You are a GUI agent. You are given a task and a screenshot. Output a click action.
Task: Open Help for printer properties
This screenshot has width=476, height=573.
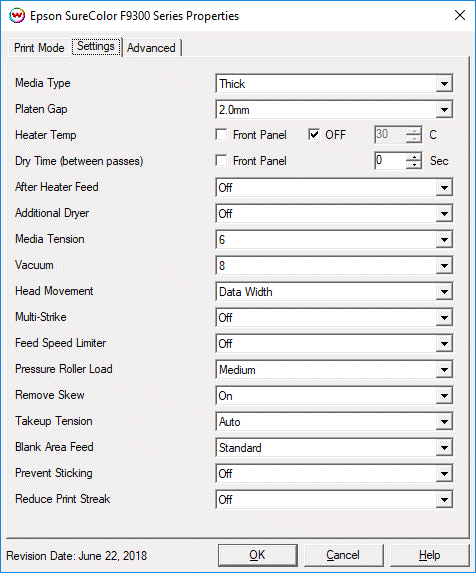[x=429, y=555]
